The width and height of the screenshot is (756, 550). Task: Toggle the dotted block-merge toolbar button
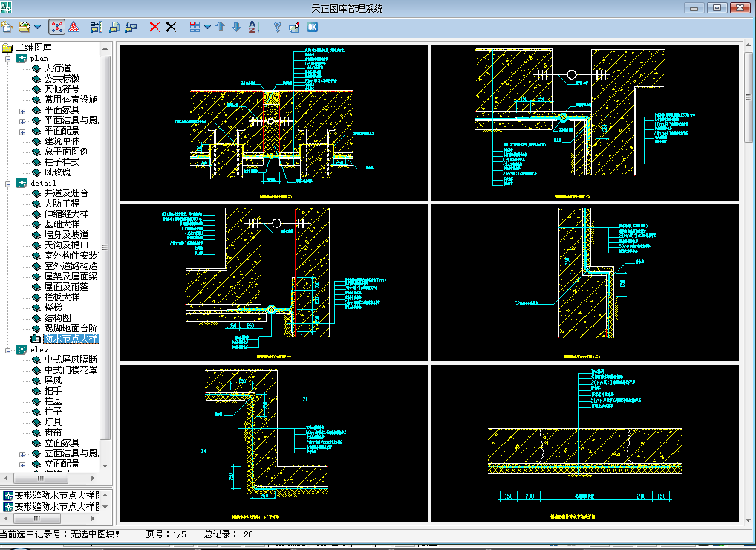tap(57, 27)
